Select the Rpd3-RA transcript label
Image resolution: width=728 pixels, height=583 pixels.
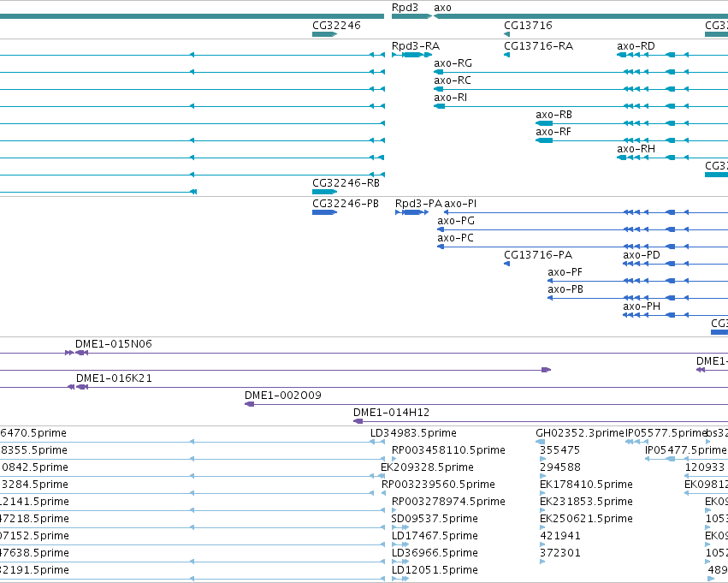[x=416, y=46]
